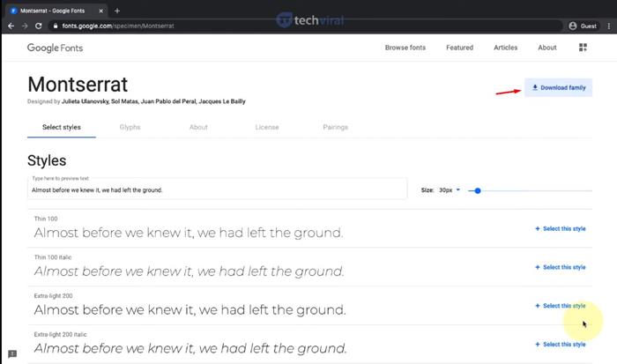Click the Download family button

(558, 87)
